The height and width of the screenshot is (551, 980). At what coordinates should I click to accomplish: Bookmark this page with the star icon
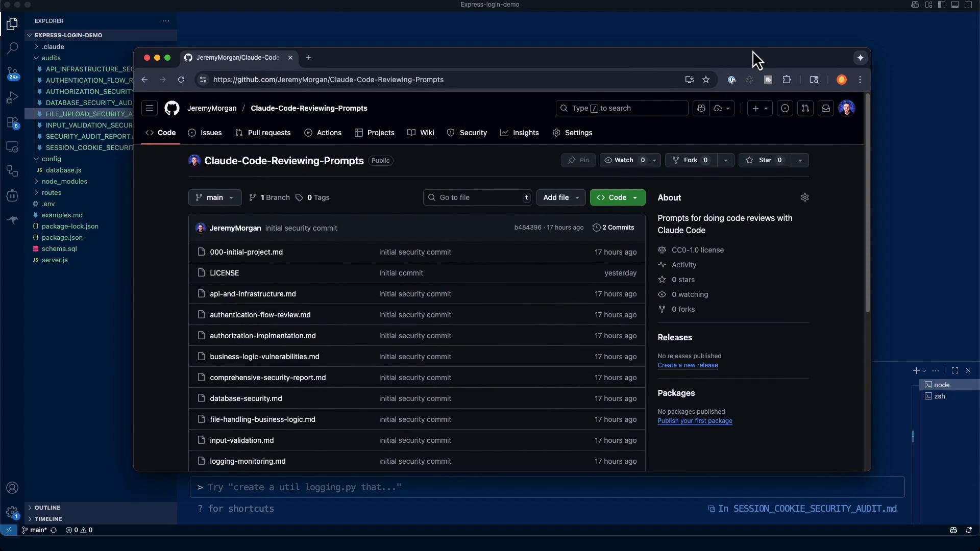pos(706,80)
